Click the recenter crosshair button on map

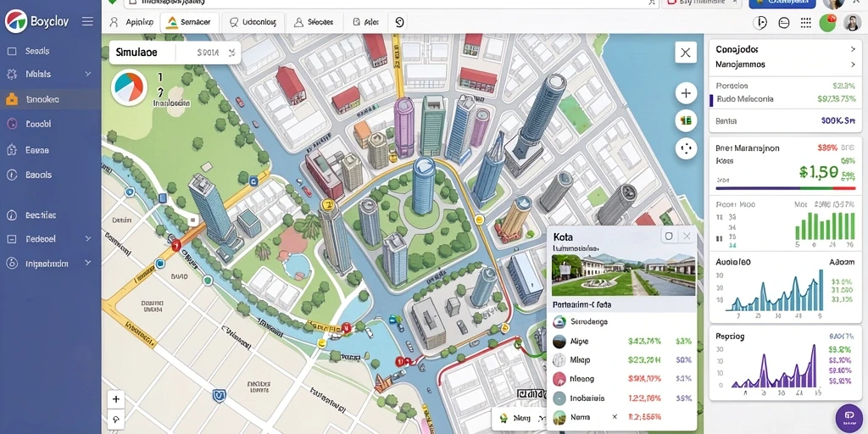point(686,148)
